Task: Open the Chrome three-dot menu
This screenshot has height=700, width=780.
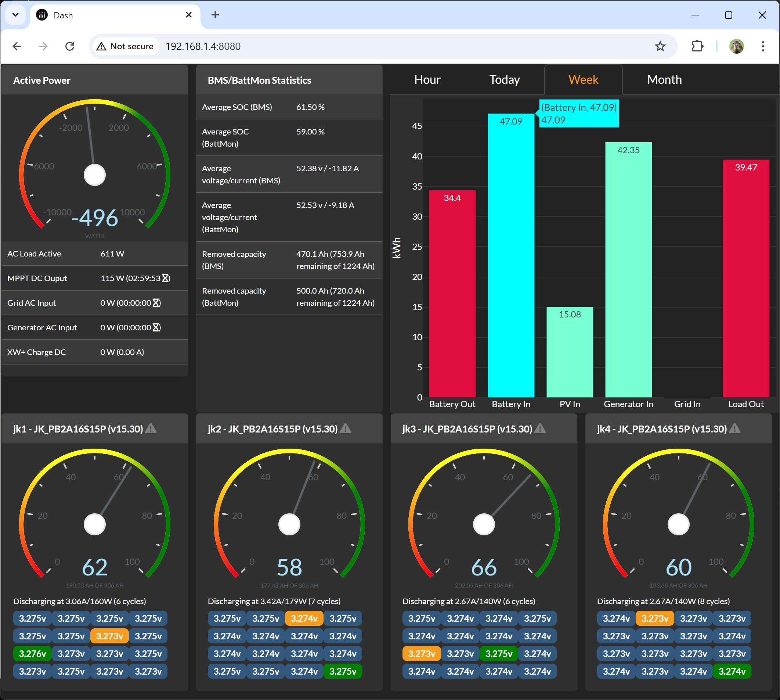Action: click(x=762, y=46)
